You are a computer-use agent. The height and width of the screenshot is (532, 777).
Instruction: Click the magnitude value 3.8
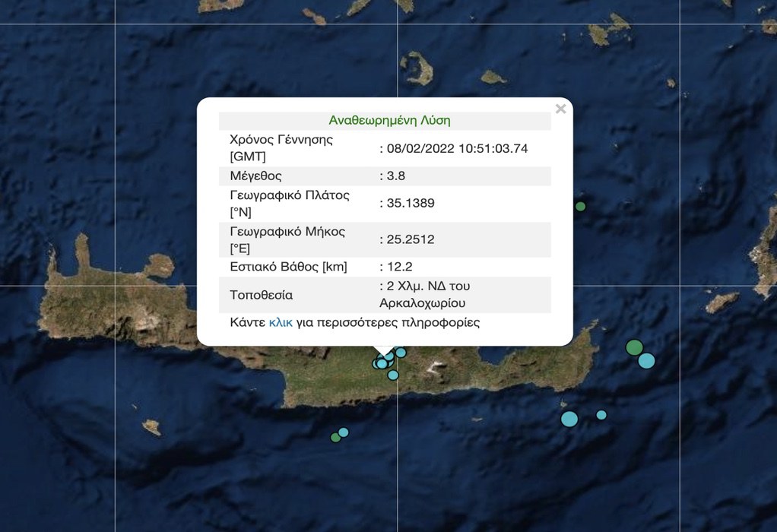point(395,176)
